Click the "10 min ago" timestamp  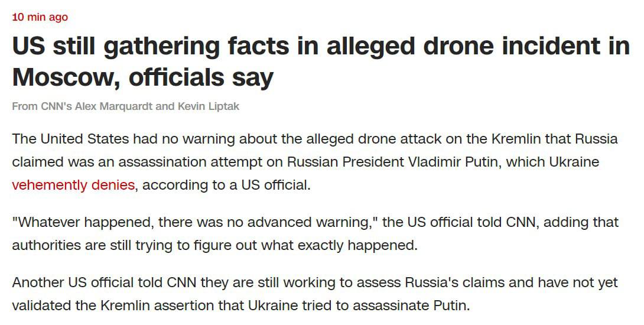point(40,17)
